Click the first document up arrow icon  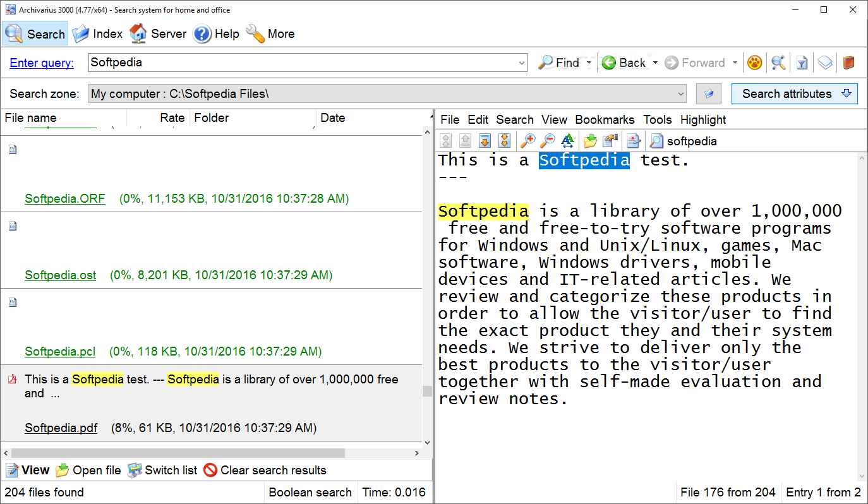coord(446,141)
